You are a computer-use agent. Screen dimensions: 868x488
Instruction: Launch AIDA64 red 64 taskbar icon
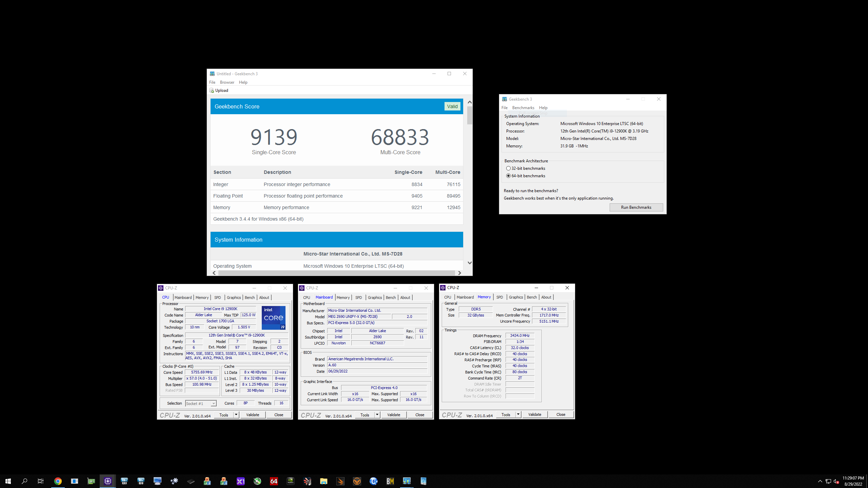274,481
